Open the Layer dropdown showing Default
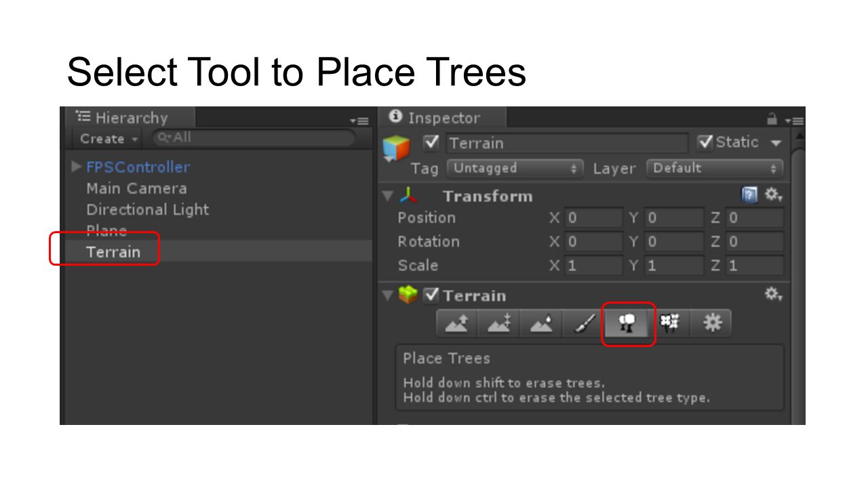The height and width of the screenshot is (488, 868). (x=715, y=168)
